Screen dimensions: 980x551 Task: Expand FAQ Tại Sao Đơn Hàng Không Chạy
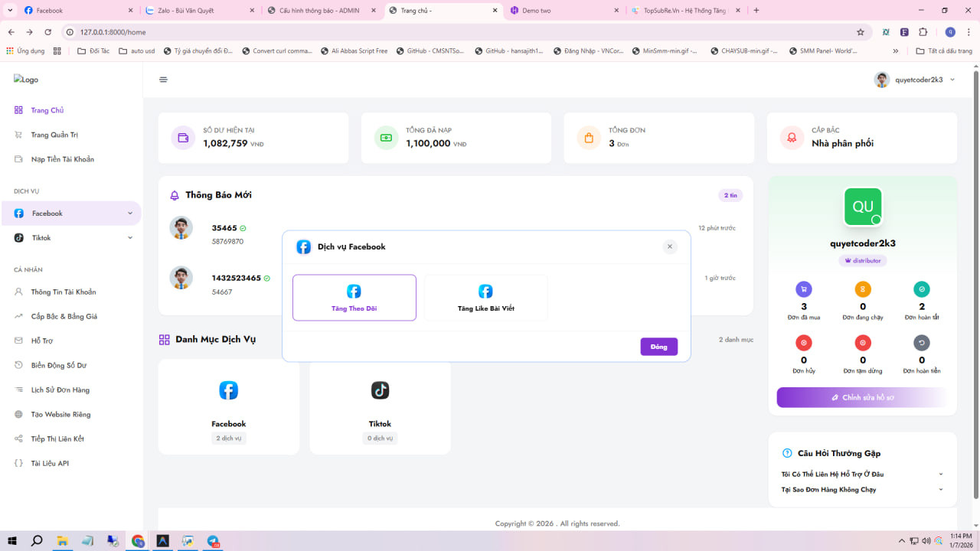pyautogui.click(x=862, y=490)
